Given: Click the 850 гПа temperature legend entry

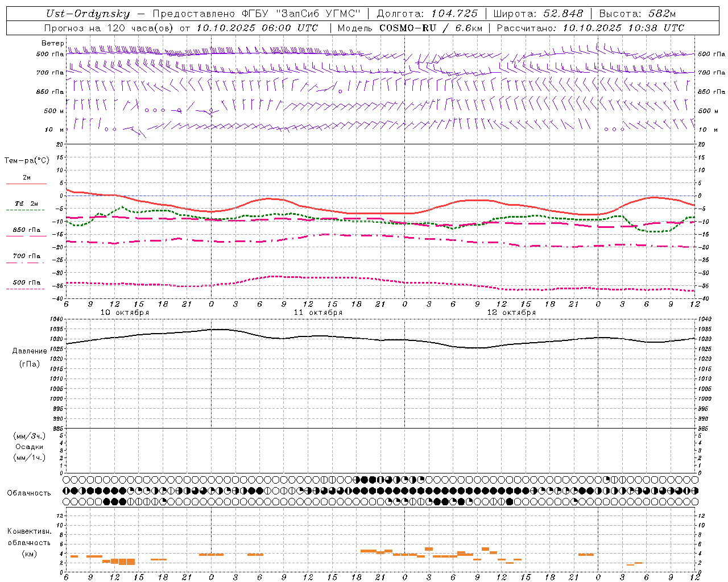Looking at the screenshot, I should (x=26, y=230).
